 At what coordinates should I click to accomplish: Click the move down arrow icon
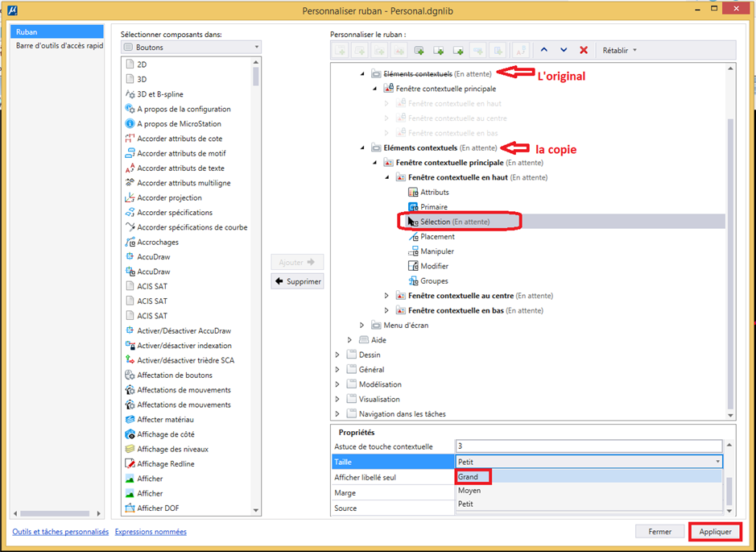564,49
